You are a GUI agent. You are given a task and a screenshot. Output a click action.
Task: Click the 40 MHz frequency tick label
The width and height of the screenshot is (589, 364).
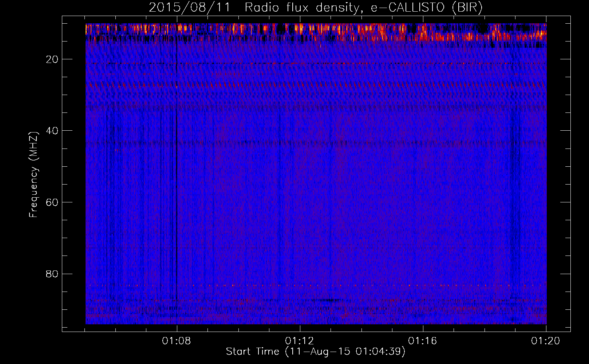52,131
